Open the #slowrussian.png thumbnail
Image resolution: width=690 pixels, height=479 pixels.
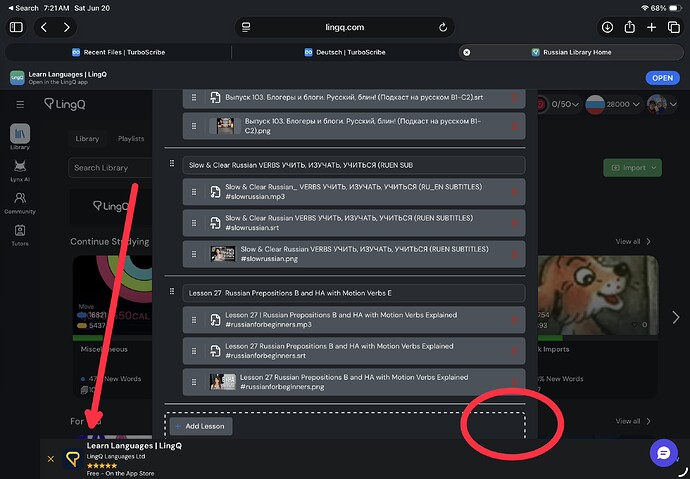(x=223, y=254)
